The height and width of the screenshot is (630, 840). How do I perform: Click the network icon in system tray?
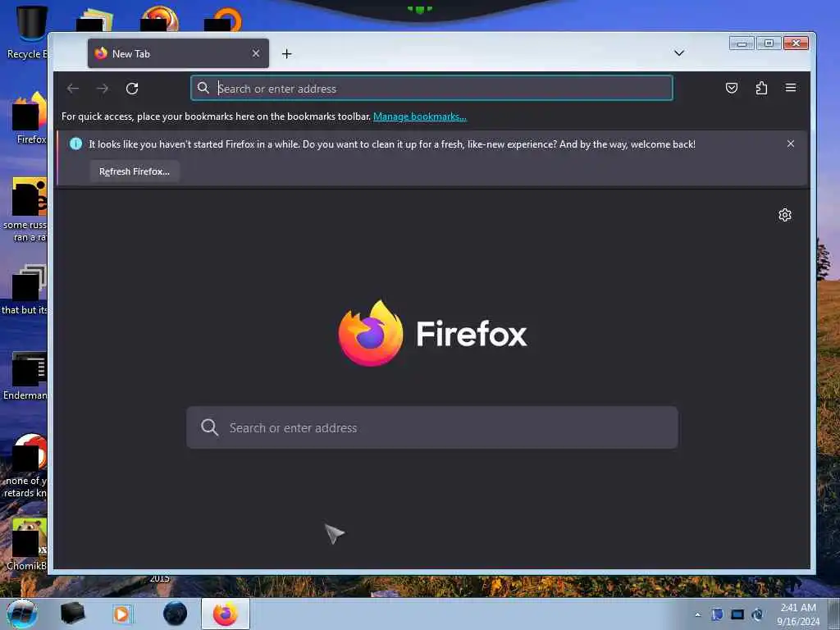pos(757,614)
